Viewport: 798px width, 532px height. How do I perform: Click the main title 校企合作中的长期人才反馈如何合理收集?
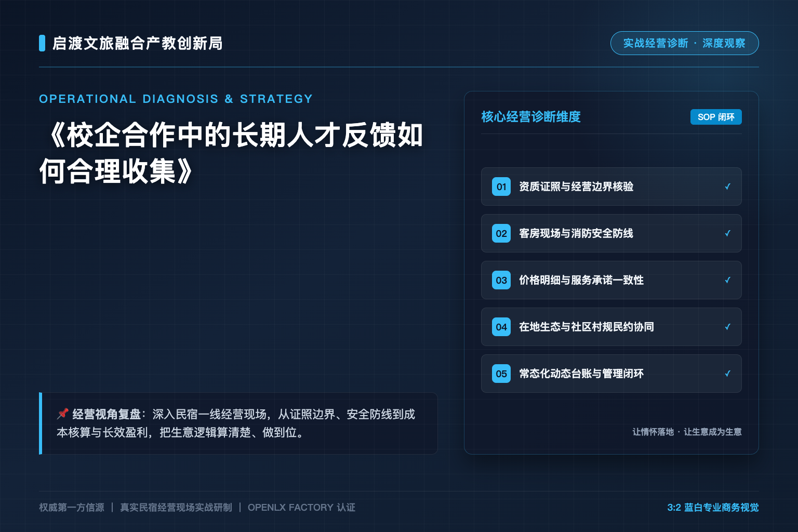tap(232, 153)
